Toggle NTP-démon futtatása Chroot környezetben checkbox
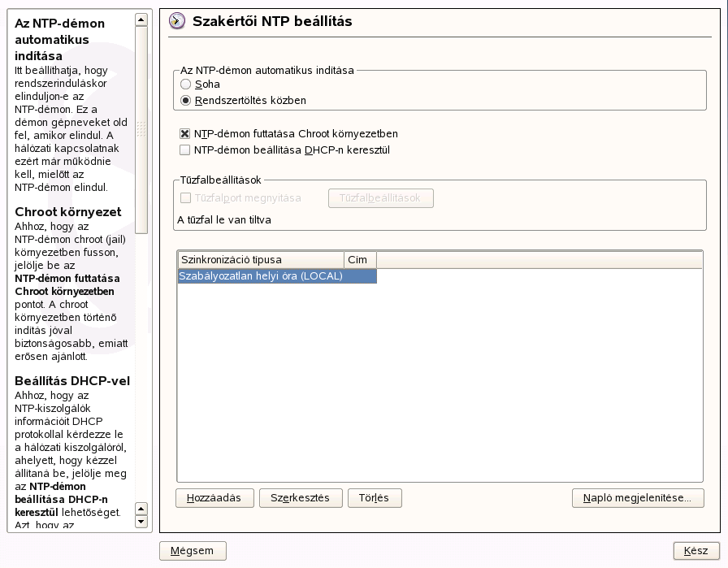Viewport: 728px width, 568px height. click(185, 134)
